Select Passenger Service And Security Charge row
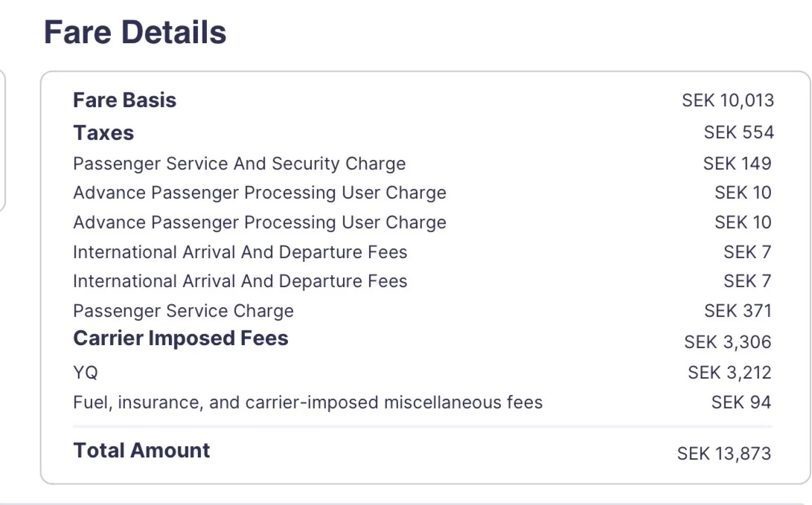This screenshot has width=812, height=505. point(239,164)
